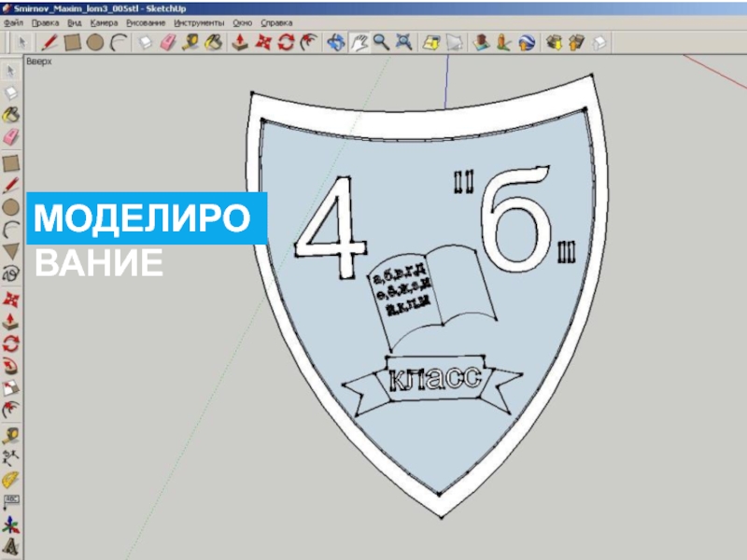Screen dimensions: 747x560
Task: Click the Add New Building icon
Action: tap(481, 43)
